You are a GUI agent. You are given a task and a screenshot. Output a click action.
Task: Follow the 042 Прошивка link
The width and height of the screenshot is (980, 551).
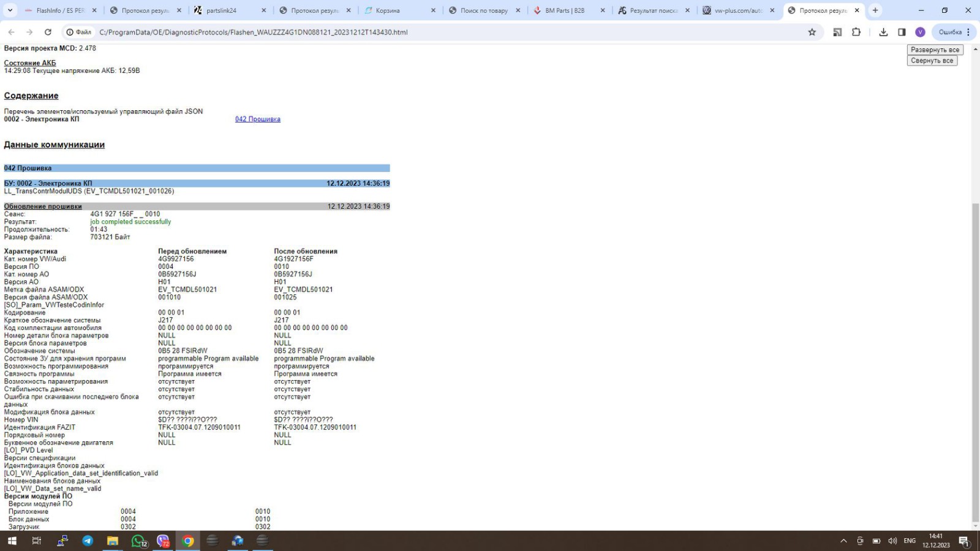(x=257, y=119)
